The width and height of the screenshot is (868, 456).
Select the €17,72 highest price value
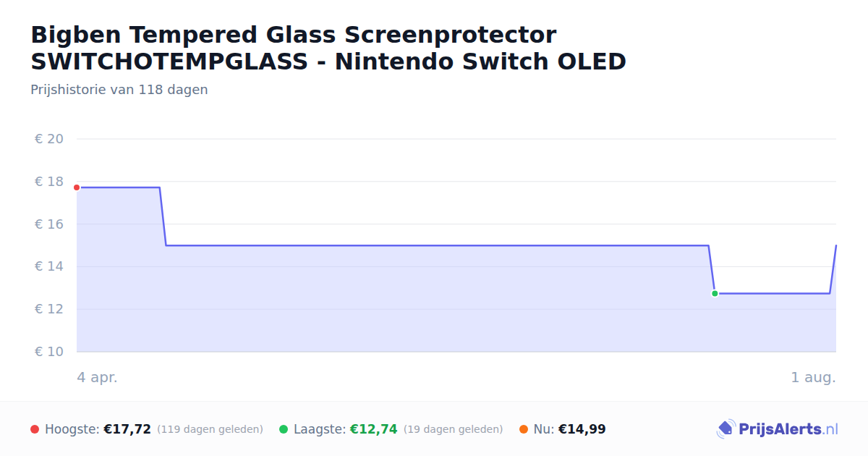point(127,429)
